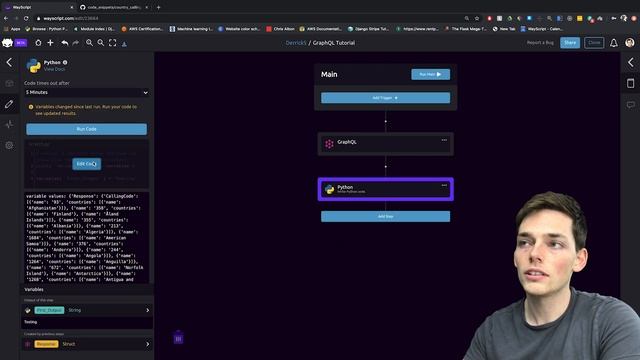640x360 pixels.
Task: Click the Share button
Action: coord(570,43)
